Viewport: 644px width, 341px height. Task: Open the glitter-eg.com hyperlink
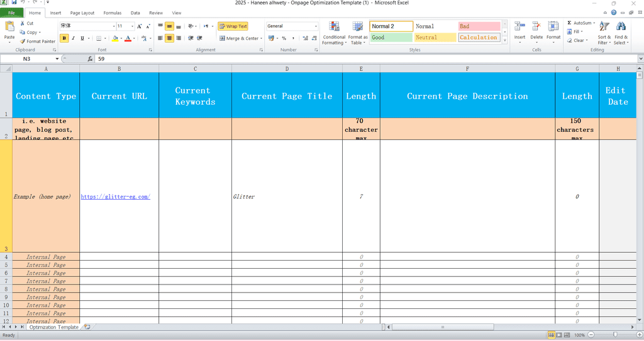click(115, 197)
